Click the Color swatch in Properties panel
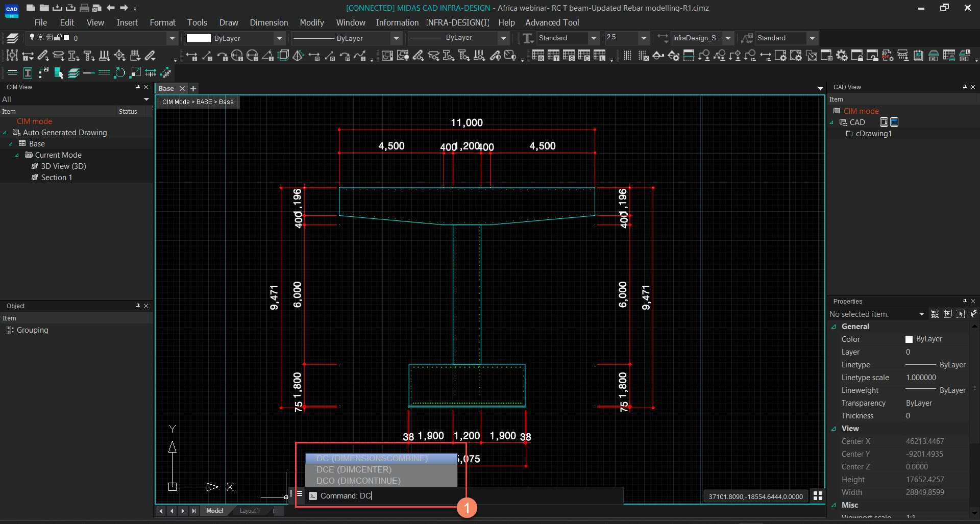The height and width of the screenshot is (524, 980). pyautogui.click(x=909, y=339)
